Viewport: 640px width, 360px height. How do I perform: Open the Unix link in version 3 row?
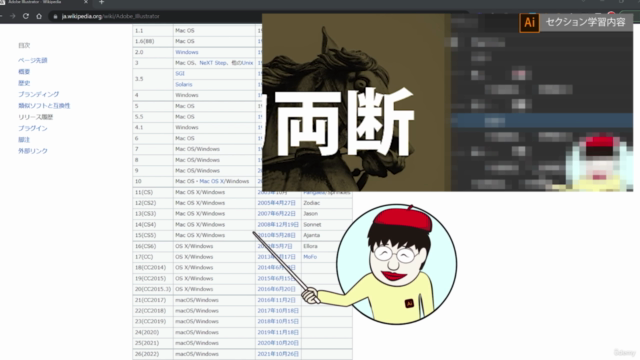[247, 63]
